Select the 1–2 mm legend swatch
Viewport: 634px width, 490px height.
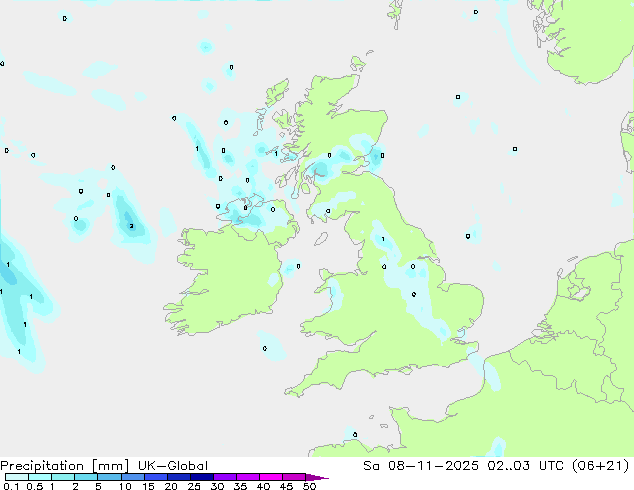(63, 477)
